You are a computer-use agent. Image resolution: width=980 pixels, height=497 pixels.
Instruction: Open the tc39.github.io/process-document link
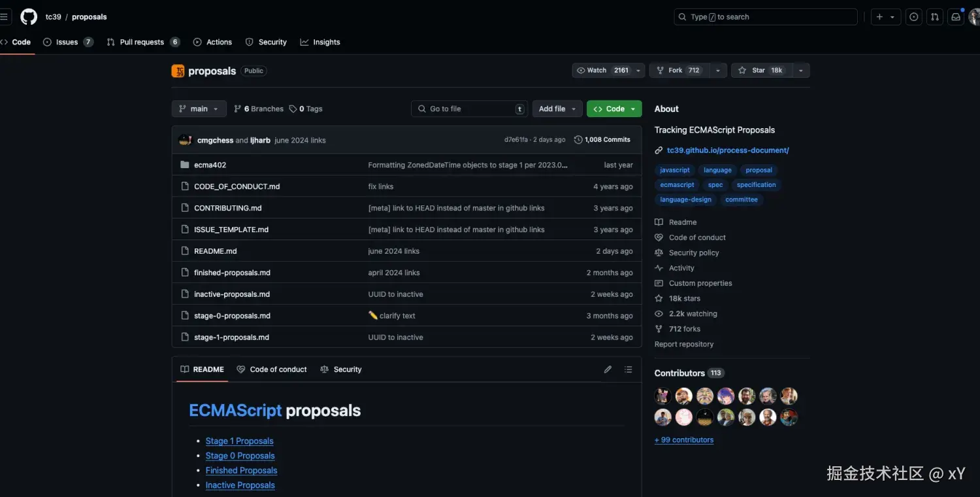728,150
